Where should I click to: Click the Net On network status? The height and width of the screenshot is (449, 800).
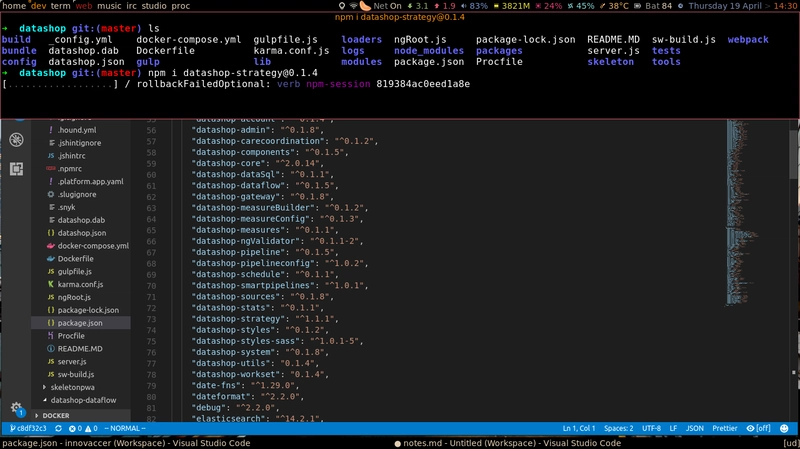tap(387, 6)
